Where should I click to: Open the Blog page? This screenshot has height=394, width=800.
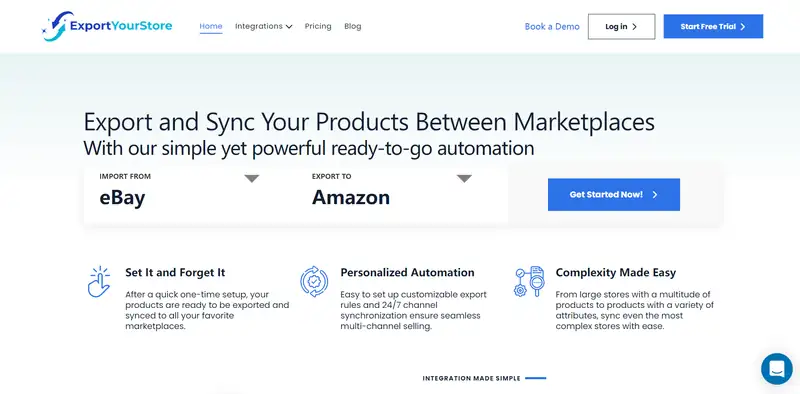coord(353,26)
